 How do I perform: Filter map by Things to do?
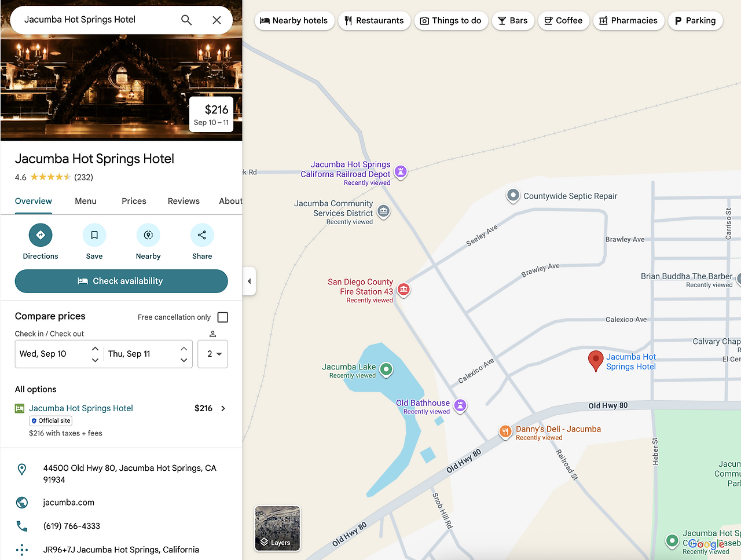(x=451, y=21)
